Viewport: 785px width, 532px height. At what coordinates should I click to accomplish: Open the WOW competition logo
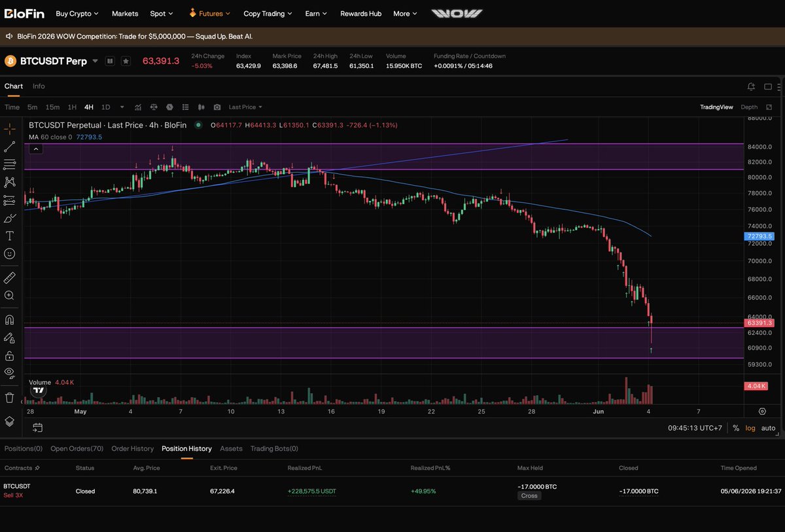coord(457,13)
